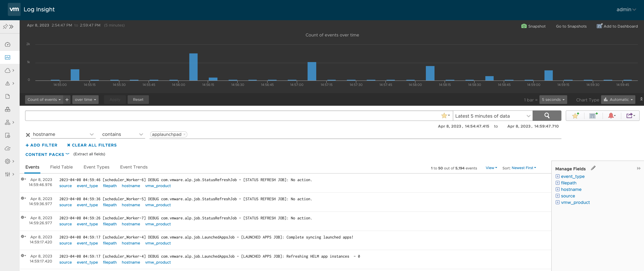644x271 pixels.
Task: Click the chart bar near 14:58:15
Action: (430, 73)
